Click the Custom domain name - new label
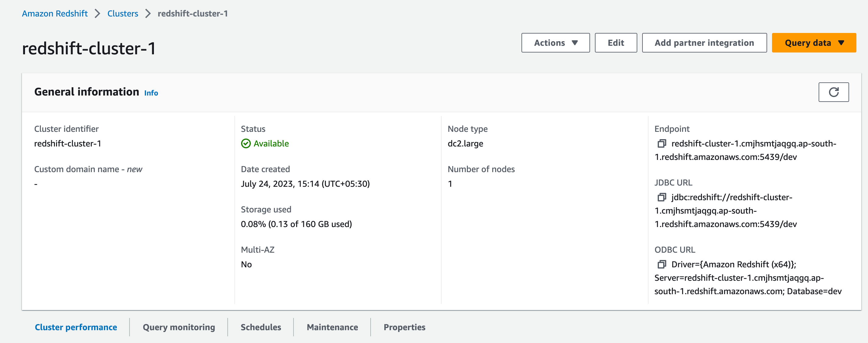The image size is (868, 343). 88,169
